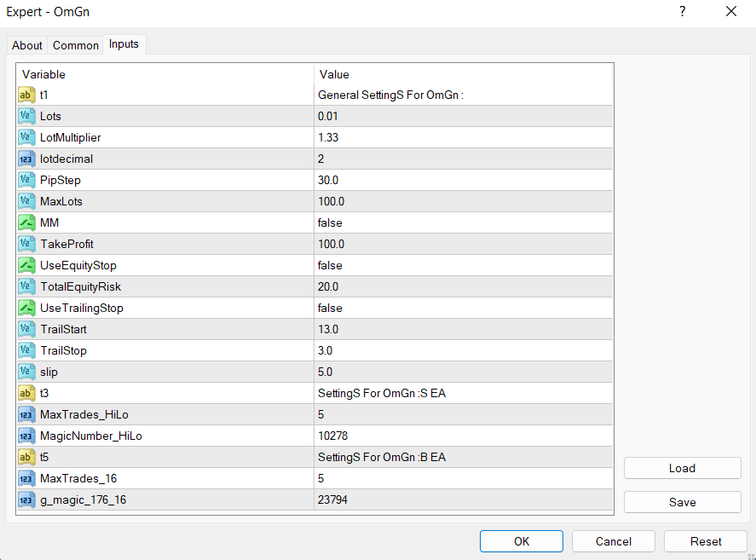Switch to the About tab
Viewport: 756px width, 560px height.
(x=27, y=45)
